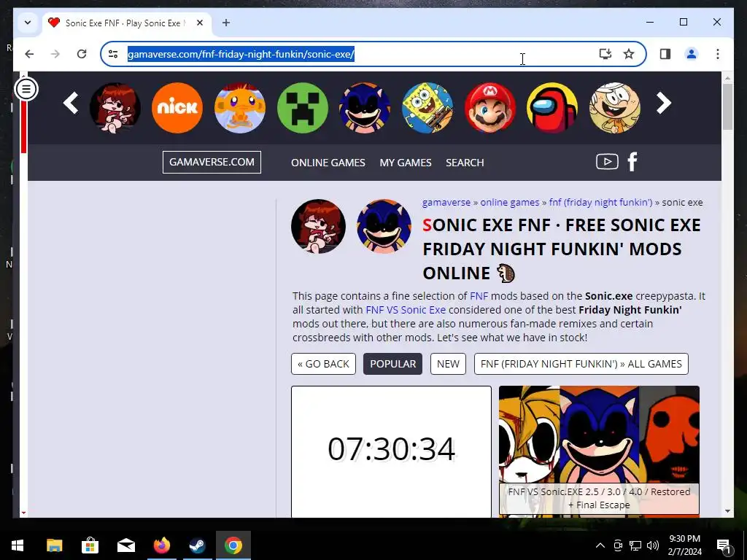Install app icon in address bar

point(605,54)
